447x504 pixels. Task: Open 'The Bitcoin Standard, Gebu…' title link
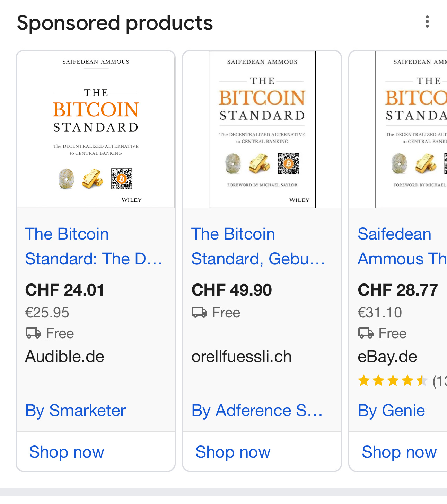click(258, 246)
